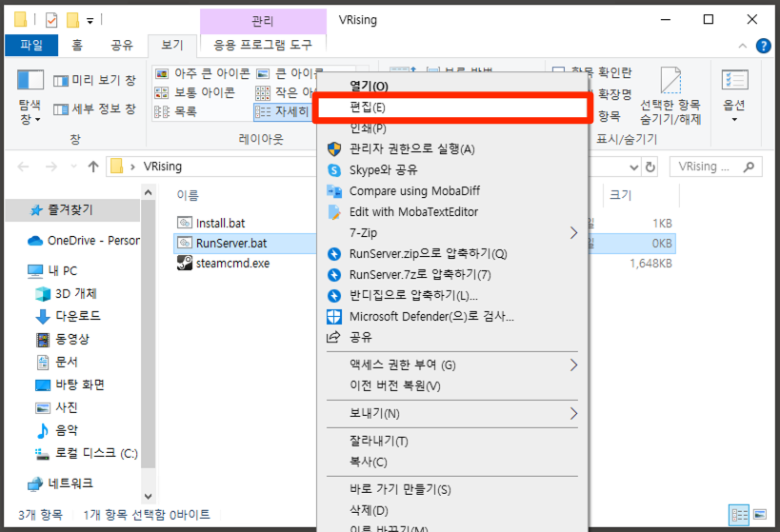The height and width of the screenshot is (532, 780).
Task: Select extra large icons (아주 큰 아이콘) layout
Action: [x=203, y=73]
